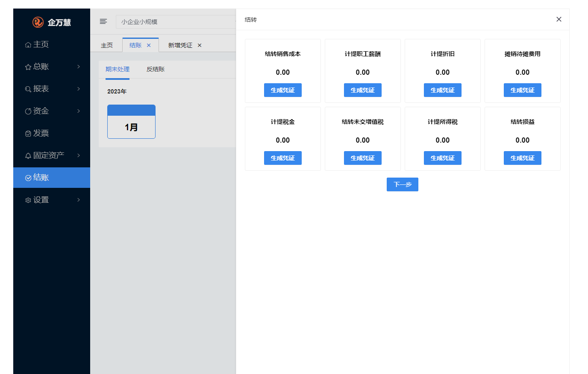Expand the 固定资产 sidebar submenu
The image size is (588, 374).
[51, 155]
